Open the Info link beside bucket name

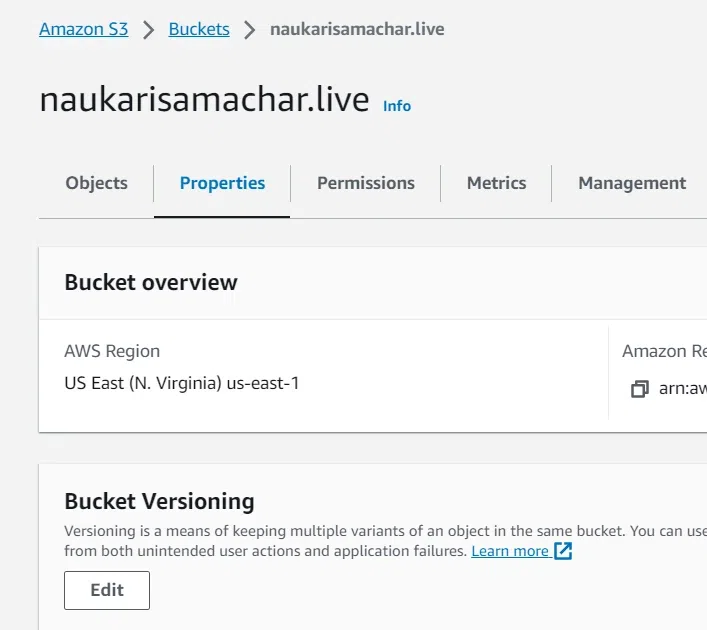pos(397,106)
